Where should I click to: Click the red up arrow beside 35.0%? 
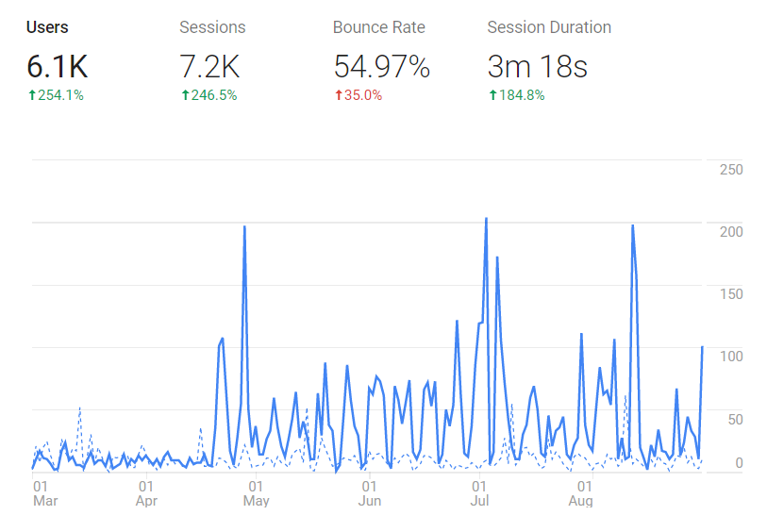(338, 95)
